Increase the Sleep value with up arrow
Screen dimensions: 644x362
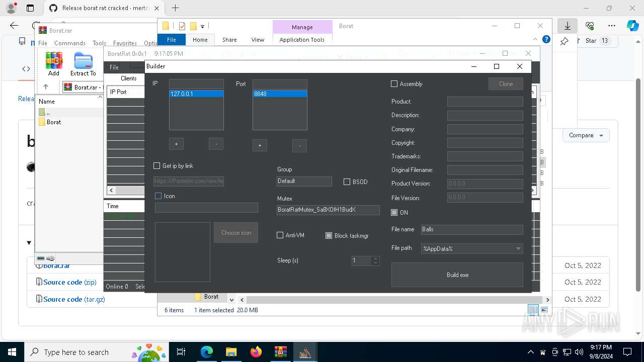coord(375,258)
